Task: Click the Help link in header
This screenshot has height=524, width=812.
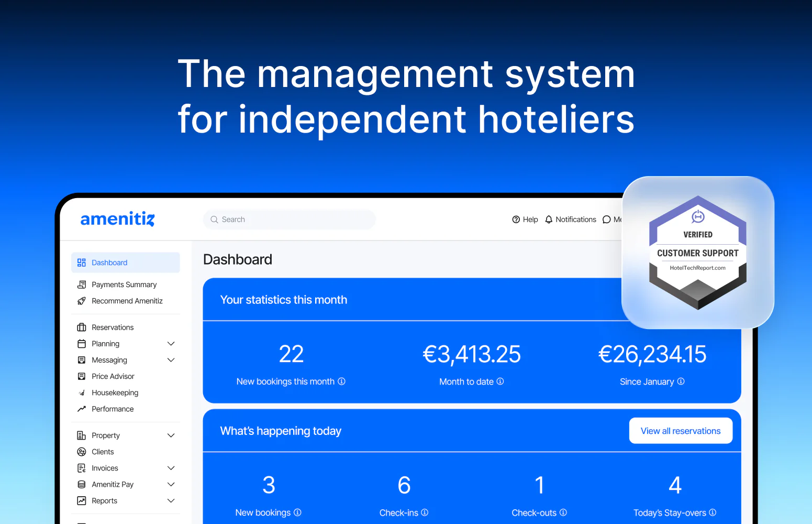Action: (x=525, y=220)
